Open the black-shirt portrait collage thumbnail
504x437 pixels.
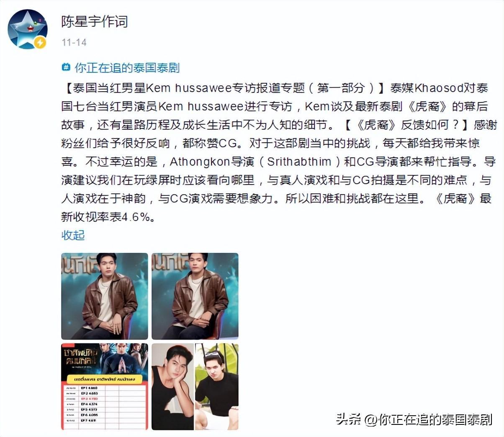coord(195,386)
